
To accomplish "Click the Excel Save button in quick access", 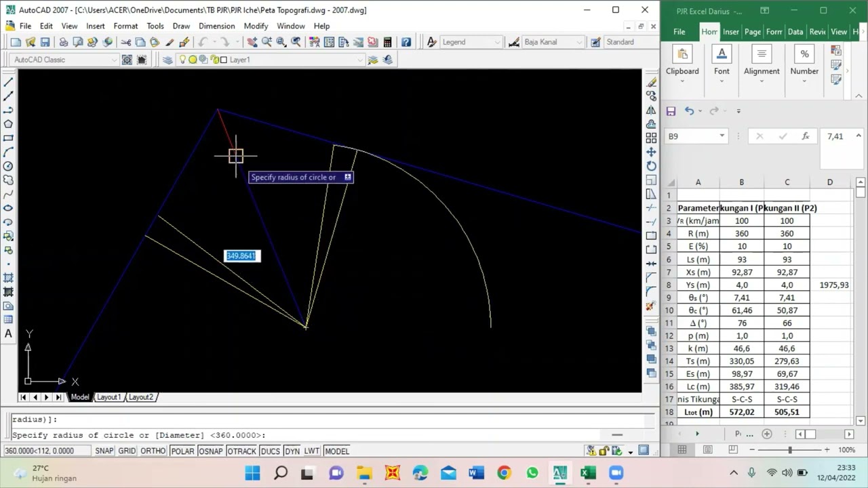I will 671,111.
